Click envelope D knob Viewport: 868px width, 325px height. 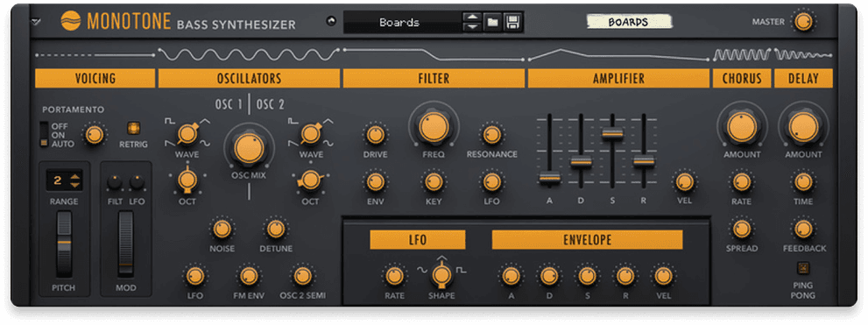pos(548,276)
